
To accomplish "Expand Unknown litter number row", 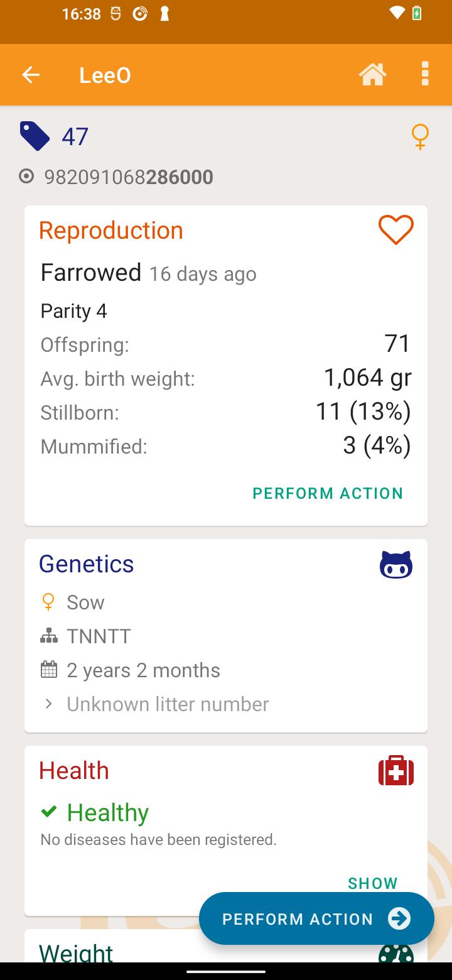I will pos(225,704).
